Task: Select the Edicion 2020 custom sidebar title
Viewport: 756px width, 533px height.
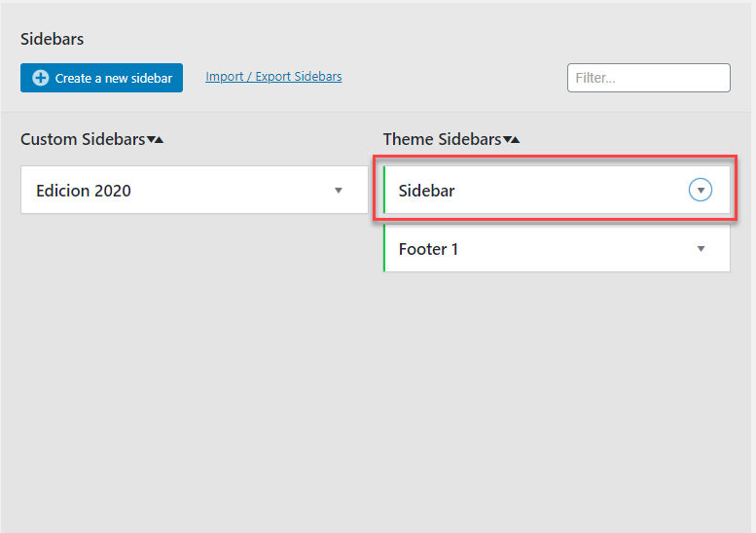Action: coord(84,191)
